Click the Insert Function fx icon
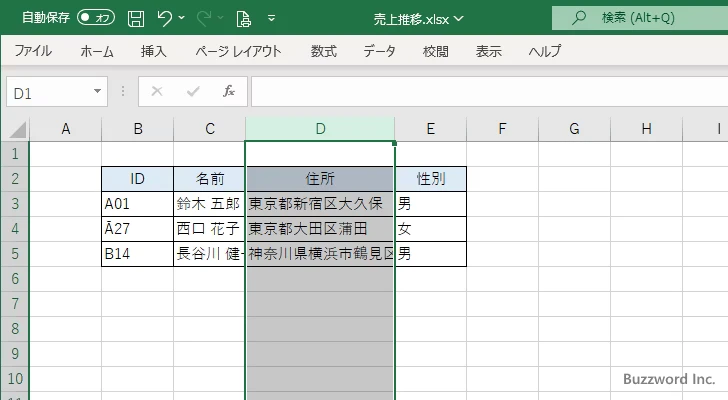The height and width of the screenshot is (400, 728). [228, 92]
